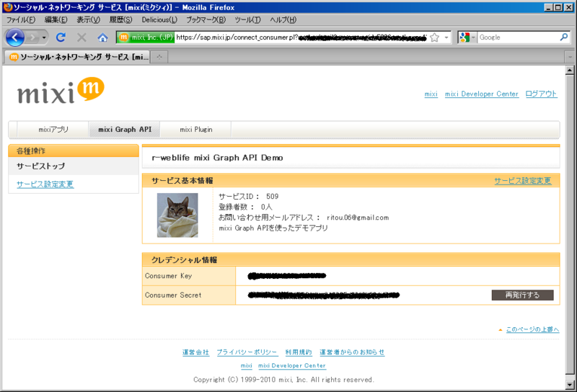Open the ブックマーク(B) menu
This screenshot has width=577, height=392.
[x=206, y=20]
